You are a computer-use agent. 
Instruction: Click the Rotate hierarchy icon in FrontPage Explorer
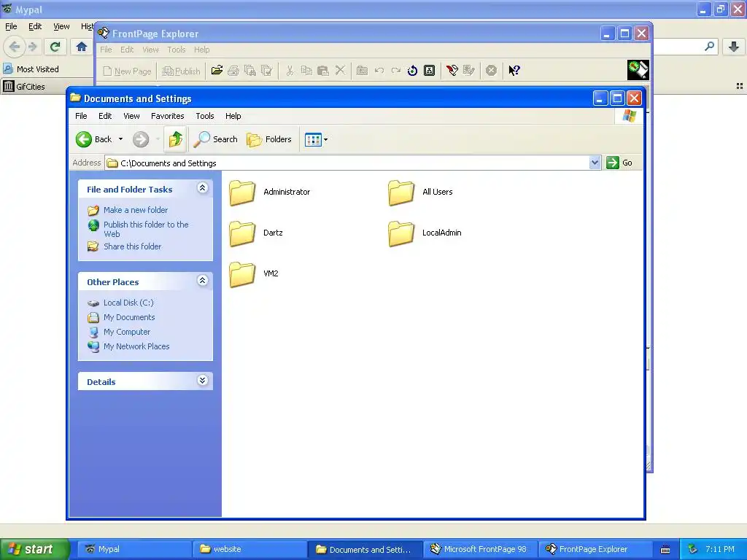[x=429, y=71]
